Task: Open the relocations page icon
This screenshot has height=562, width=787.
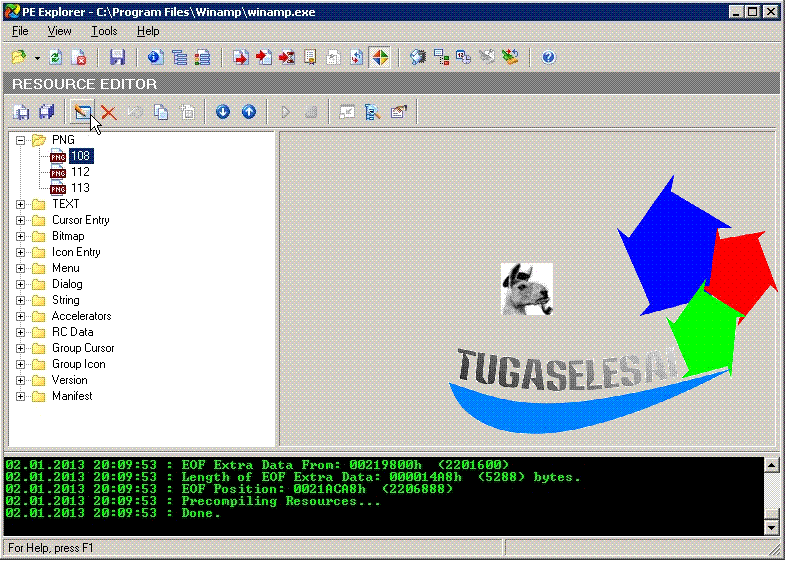Action: [333, 57]
